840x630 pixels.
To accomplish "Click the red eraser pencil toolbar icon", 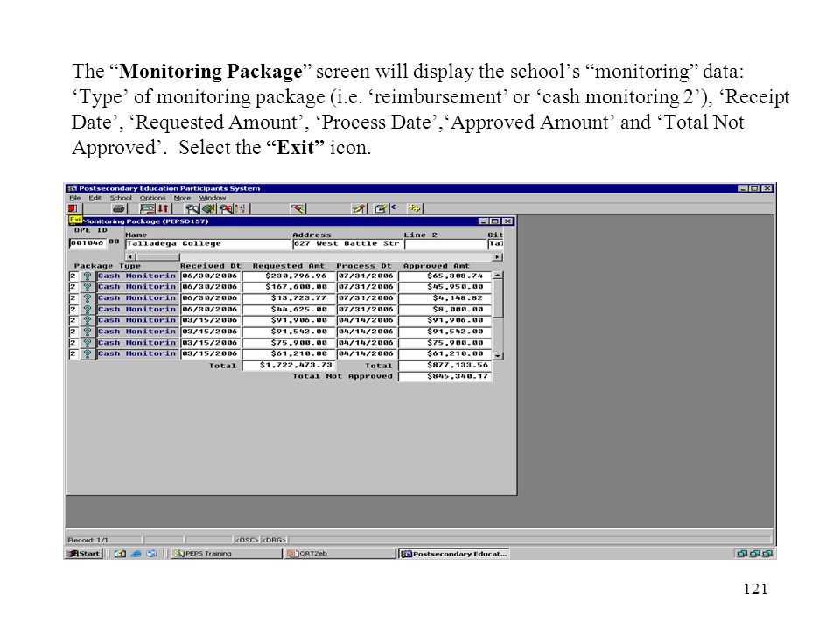I will 297,208.
